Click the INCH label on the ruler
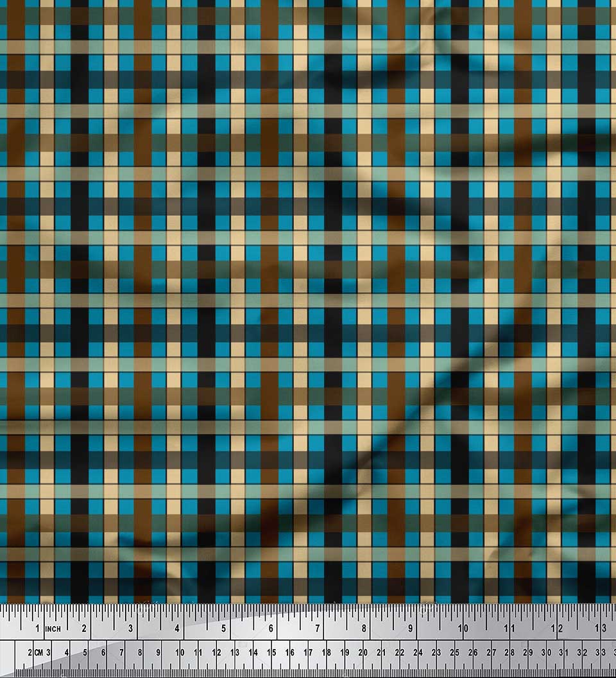This screenshot has width=616, height=678. (x=53, y=629)
